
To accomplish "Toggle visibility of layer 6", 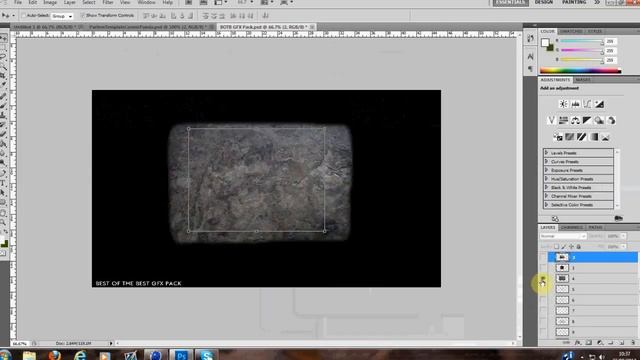I will point(543,300).
